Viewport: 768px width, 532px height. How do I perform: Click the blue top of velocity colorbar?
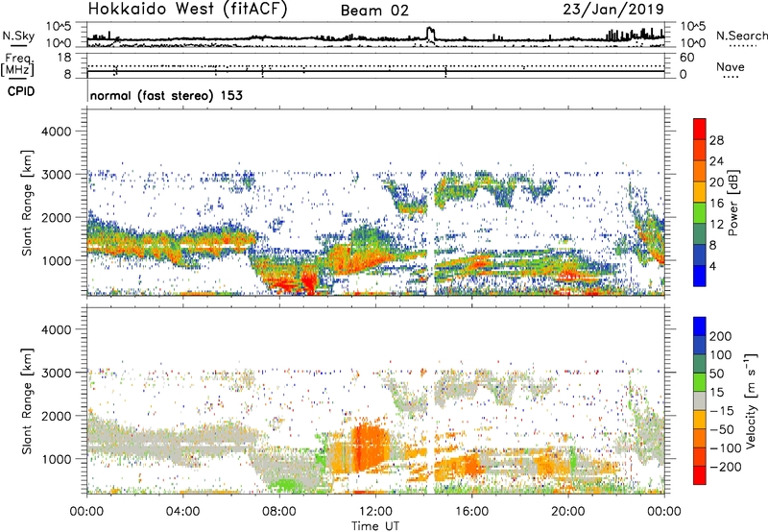[700, 326]
